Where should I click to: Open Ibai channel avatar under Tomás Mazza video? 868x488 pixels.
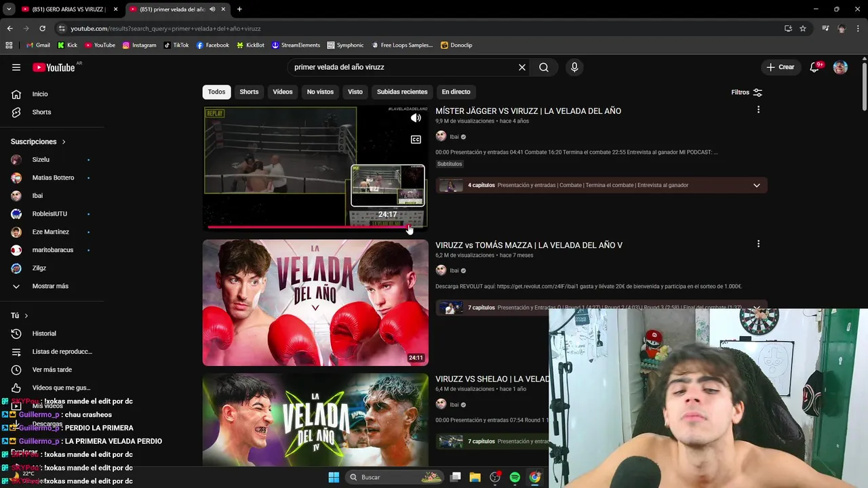[441, 270]
